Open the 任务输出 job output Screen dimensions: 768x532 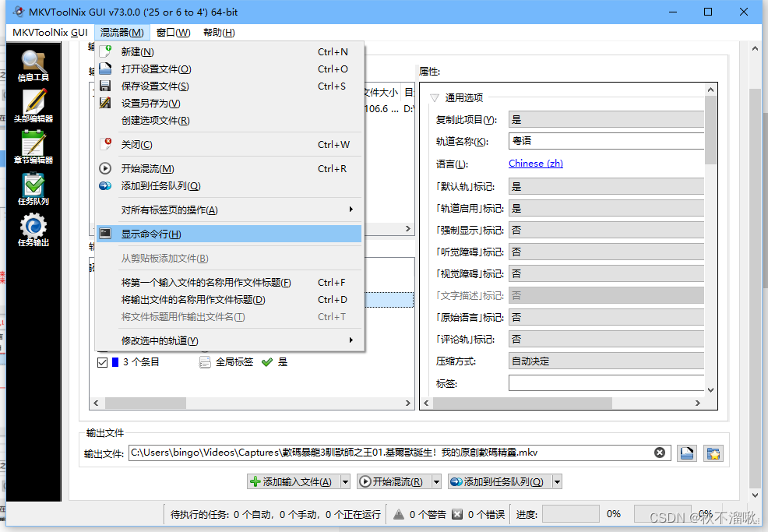click(x=33, y=231)
